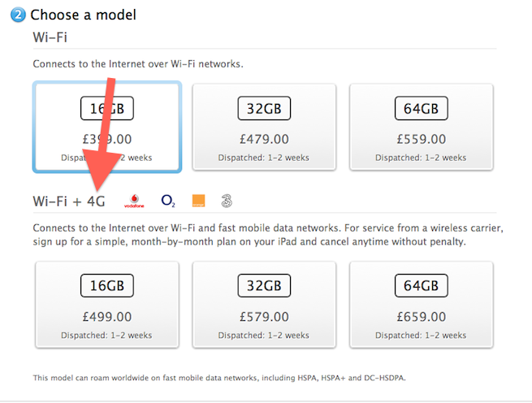Click the Orange carrier logo

(198, 201)
